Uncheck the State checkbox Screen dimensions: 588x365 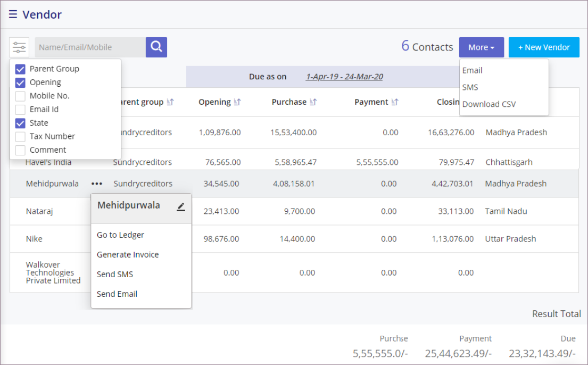[20, 123]
